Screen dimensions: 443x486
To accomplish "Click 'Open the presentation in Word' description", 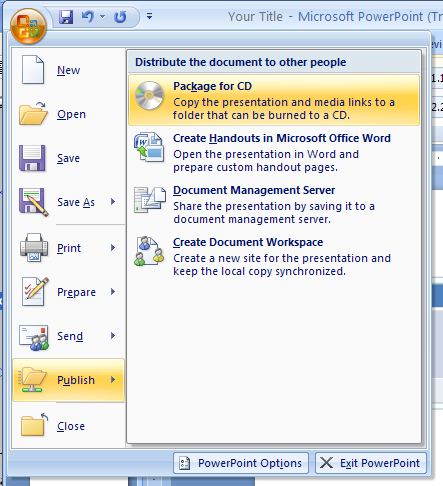I will coord(266,161).
